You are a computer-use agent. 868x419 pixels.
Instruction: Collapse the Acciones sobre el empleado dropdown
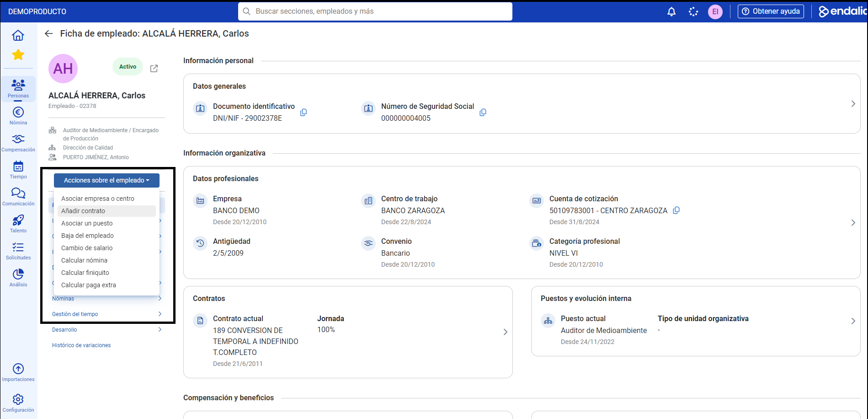point(107,180)
